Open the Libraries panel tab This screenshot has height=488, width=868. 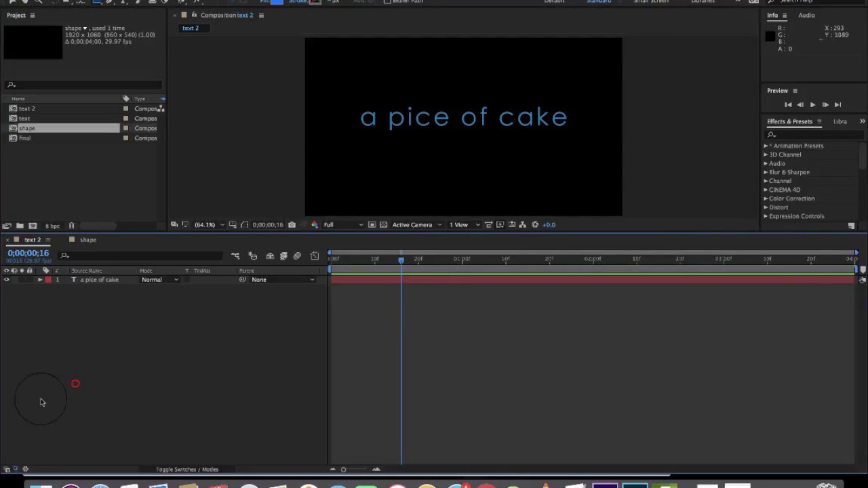coord(840,121)
